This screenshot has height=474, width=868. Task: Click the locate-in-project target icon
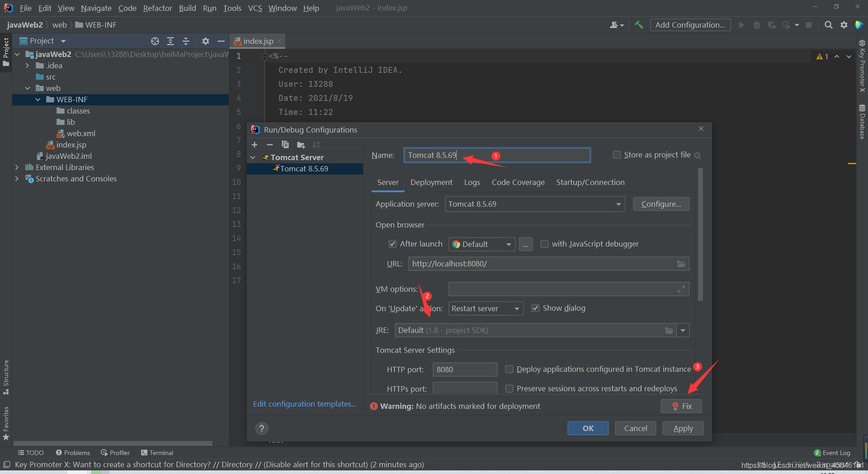pyautogui.click(x=155, y=41)
